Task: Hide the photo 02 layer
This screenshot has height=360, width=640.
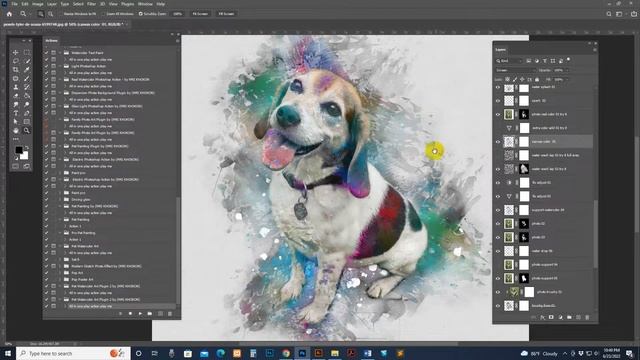Action: [498, 223]
